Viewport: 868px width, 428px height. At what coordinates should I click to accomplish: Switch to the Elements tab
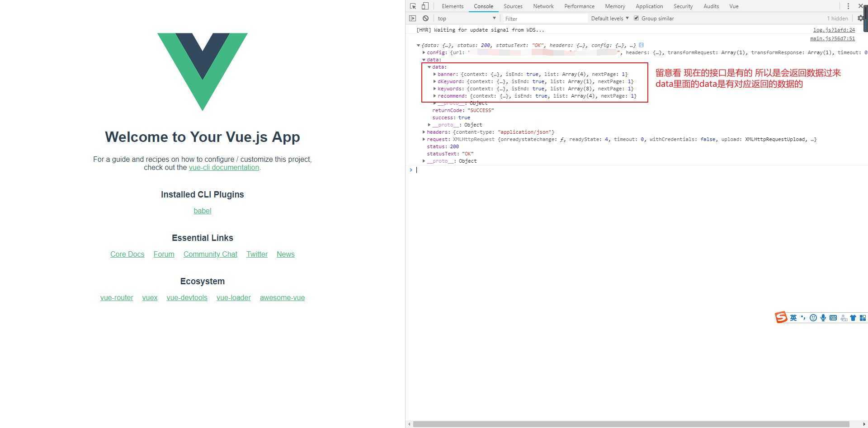point(453,6)
